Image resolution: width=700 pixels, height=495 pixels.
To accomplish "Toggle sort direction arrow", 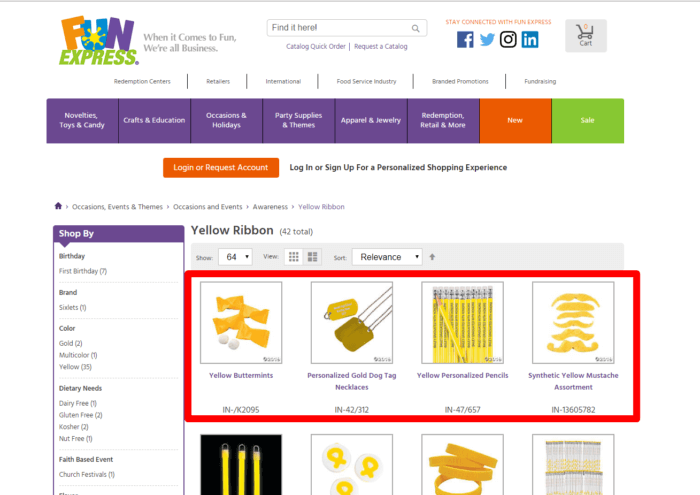I will (433, 257).
